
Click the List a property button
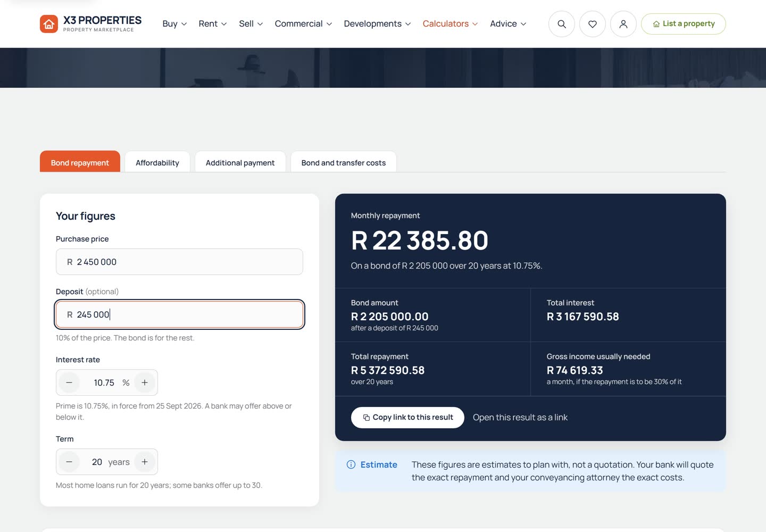[684, 24]
